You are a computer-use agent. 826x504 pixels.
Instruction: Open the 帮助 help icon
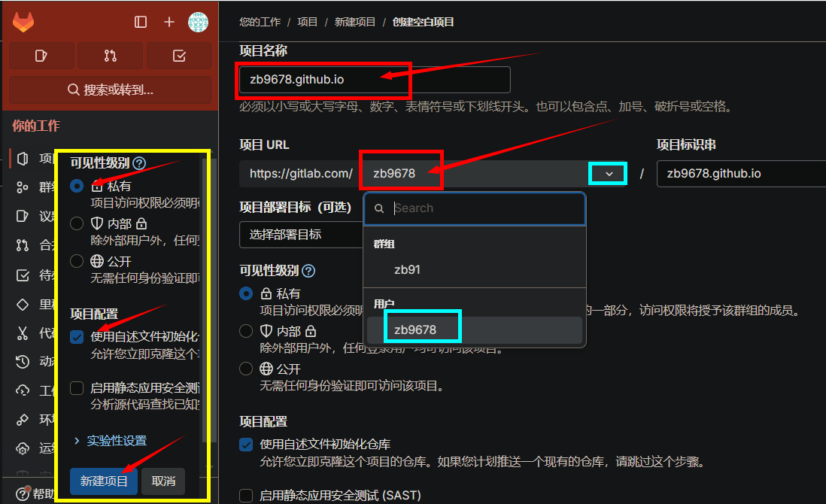[x=23, y=493]
